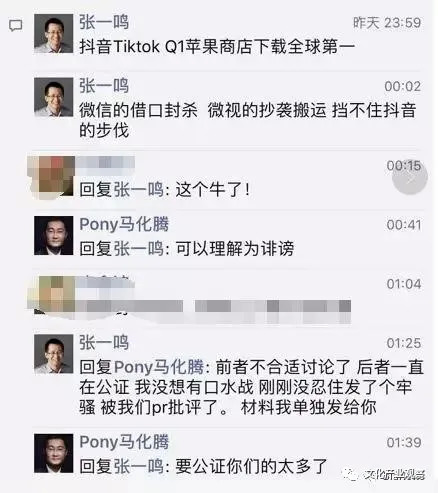This screenshot has width=438, height=493.
Task: Tap 张一鸣 mention in 这个牛了 reply
Action: (x=139, y=190)
